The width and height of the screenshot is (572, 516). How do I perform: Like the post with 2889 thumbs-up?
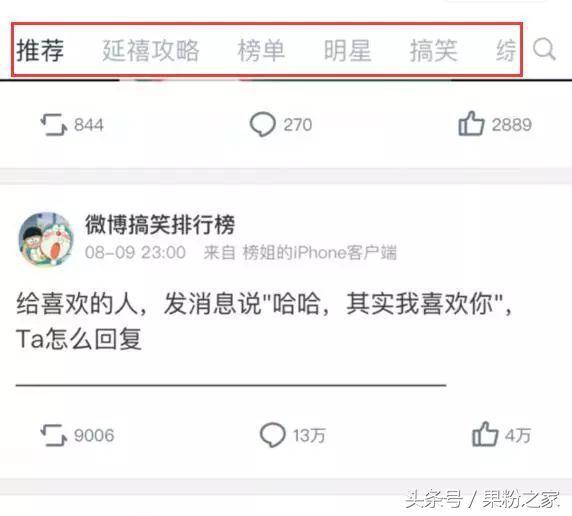pos(471,123)
